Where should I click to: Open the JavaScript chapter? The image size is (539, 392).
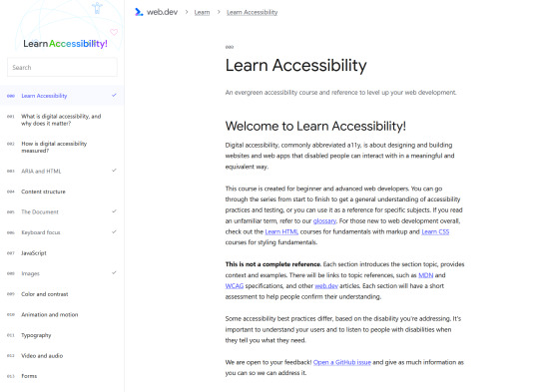click(62, 253)
